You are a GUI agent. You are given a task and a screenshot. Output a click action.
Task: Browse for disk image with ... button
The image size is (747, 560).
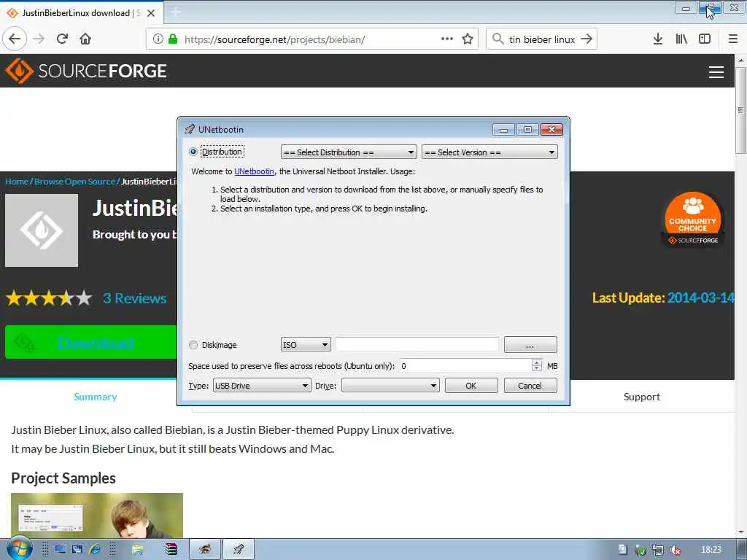pyautogui.click(x=530, y=345)
